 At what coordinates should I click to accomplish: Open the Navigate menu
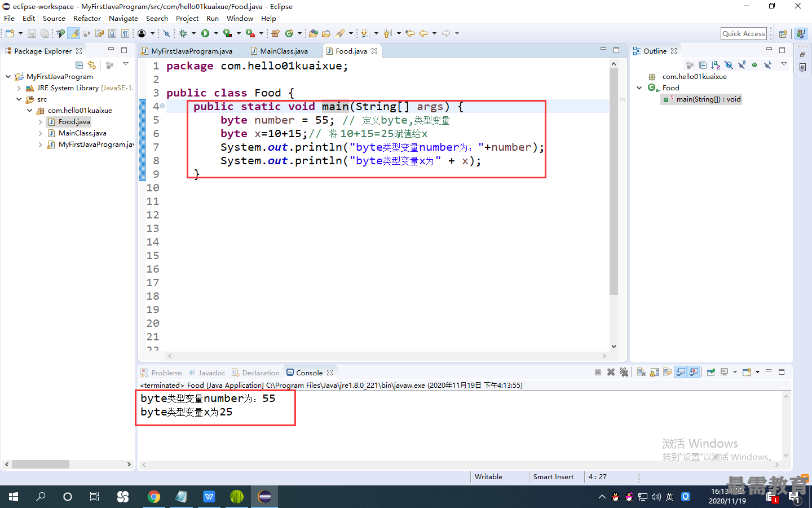pyautogui.click(x=123, y=18)
